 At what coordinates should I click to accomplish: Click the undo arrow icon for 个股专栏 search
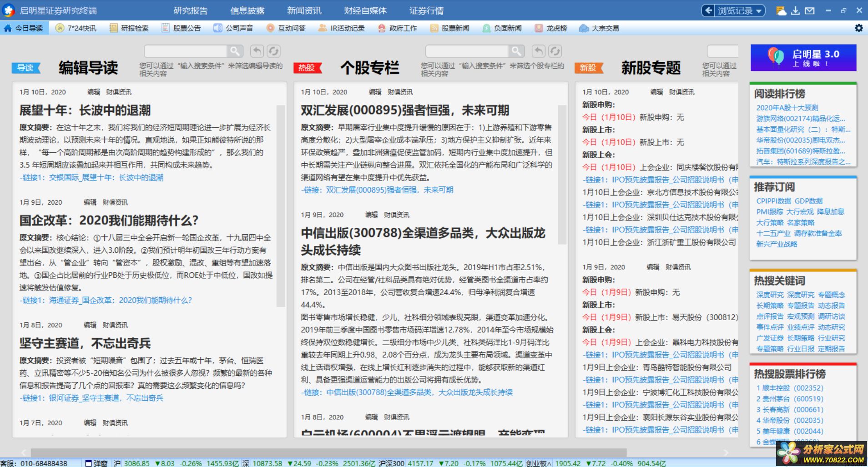538,51
